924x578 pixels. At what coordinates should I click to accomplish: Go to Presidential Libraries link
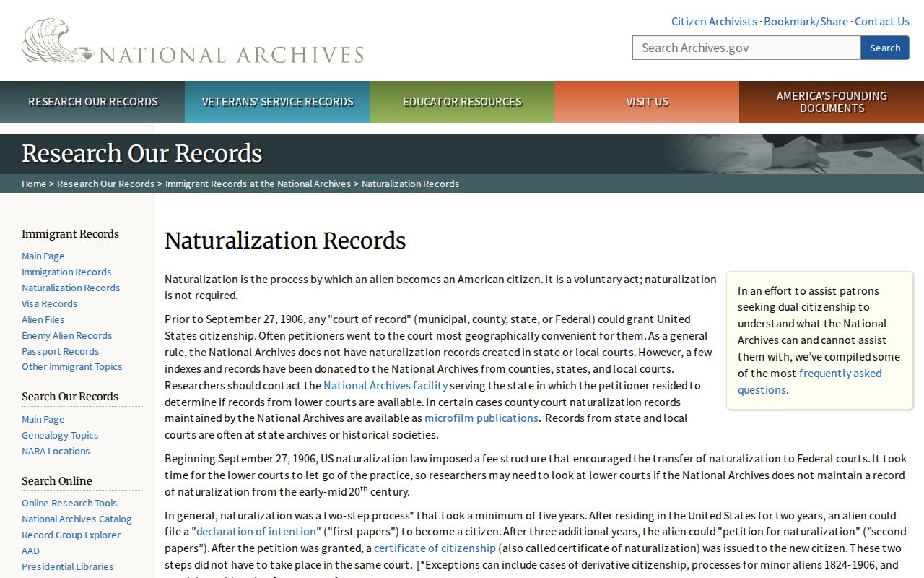[x=68, y=566]
